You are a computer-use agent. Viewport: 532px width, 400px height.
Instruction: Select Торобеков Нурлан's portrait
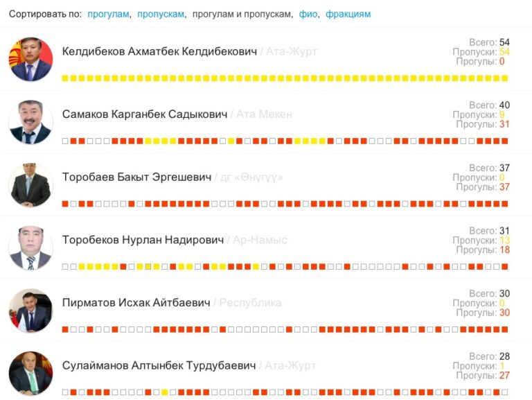(30, 248)
